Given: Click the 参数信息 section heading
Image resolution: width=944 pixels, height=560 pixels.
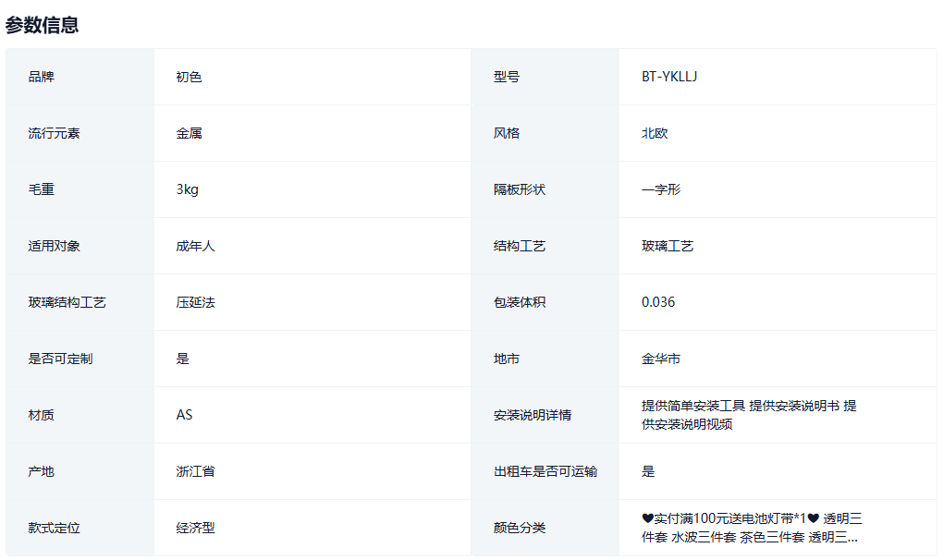Looking at the screenshot, I should coord(43,26).
